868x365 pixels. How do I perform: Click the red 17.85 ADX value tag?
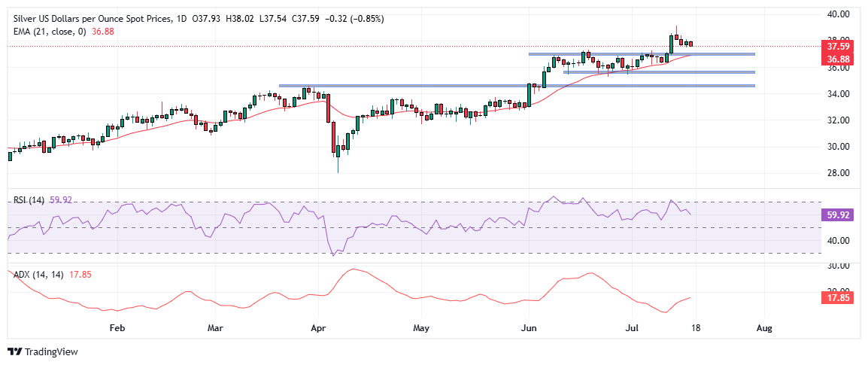pos(838,297)
